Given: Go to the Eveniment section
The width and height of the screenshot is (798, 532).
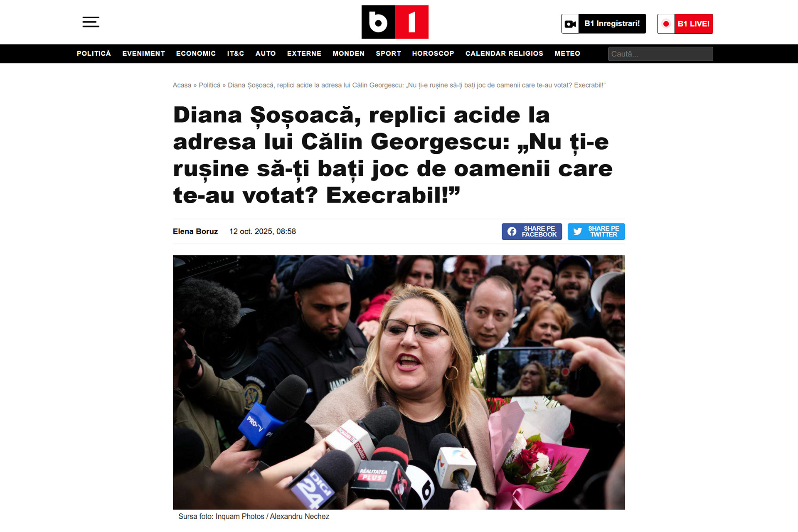Looking at the screenshot, I should 144,54.
